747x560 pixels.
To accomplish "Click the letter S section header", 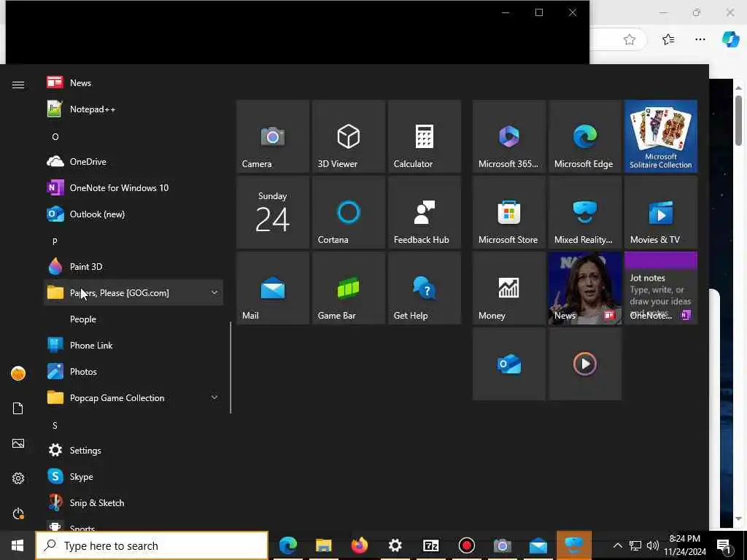I will [55, 425].
